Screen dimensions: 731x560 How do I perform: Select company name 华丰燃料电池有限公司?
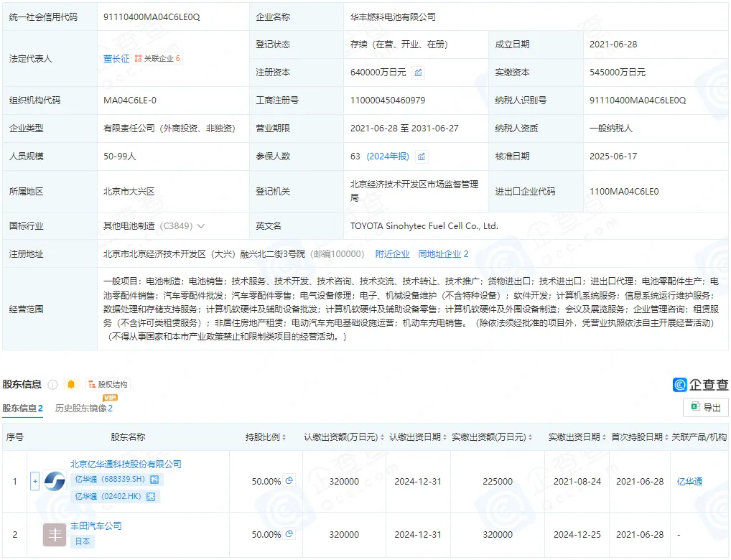click(393, 17)
